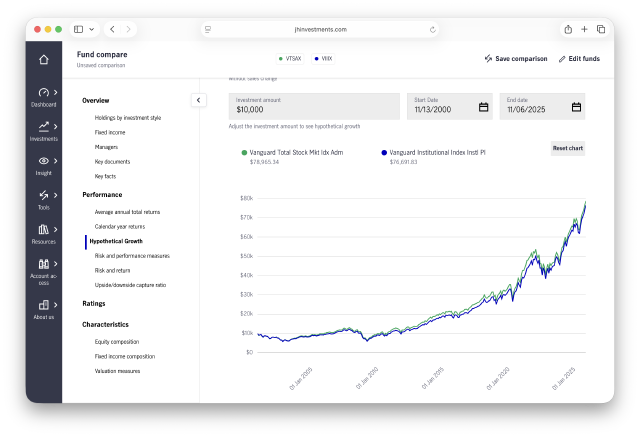The height and width of the screenshot is (437, 640).
Task: Open the End Date calendar picker
Action: click(576, 107)
